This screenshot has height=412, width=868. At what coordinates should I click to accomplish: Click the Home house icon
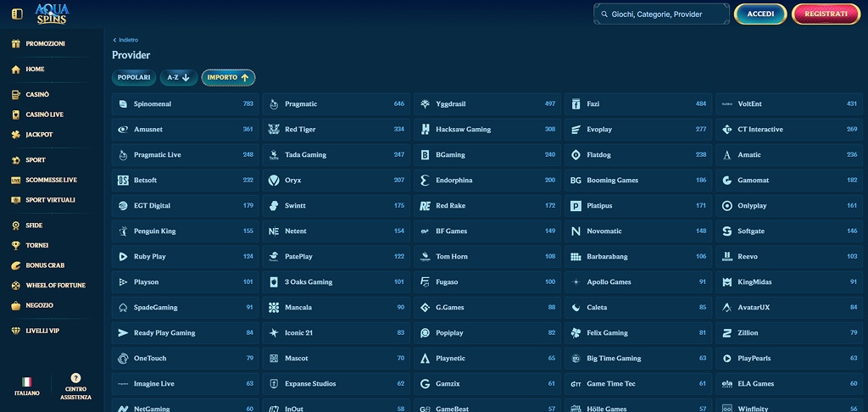15,70
